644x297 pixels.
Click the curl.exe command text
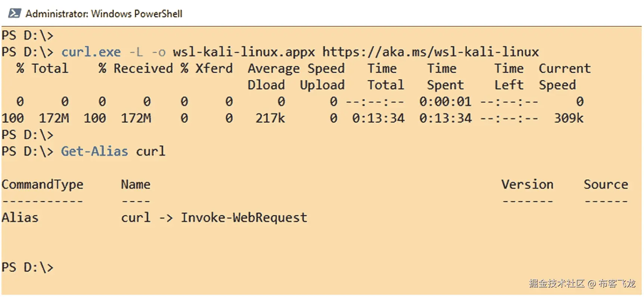pyautogui.click(x=91, y=52)
